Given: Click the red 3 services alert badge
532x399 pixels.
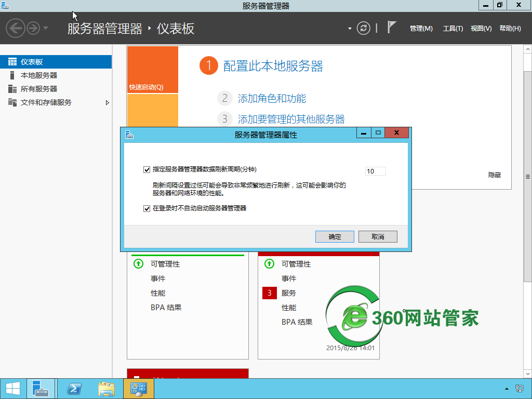Looking at the screenshot, I should coord(270,293).
